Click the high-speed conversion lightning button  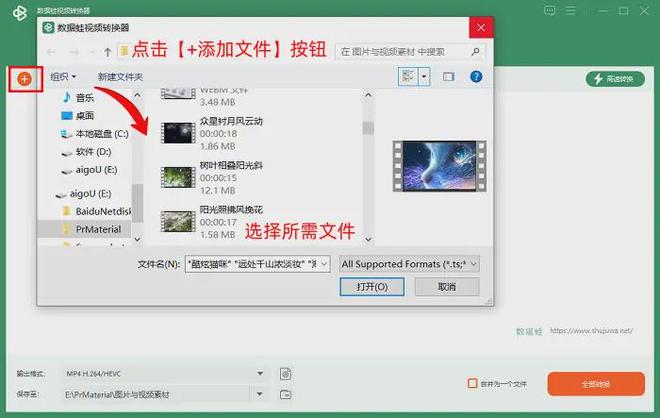[x=615, y=79]
